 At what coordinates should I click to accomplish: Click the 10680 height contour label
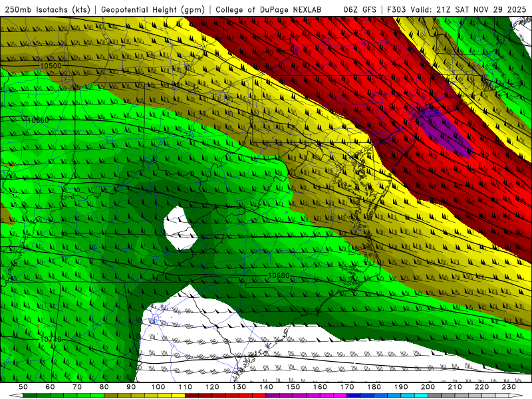pyautogui.click(x=279, y=275)
